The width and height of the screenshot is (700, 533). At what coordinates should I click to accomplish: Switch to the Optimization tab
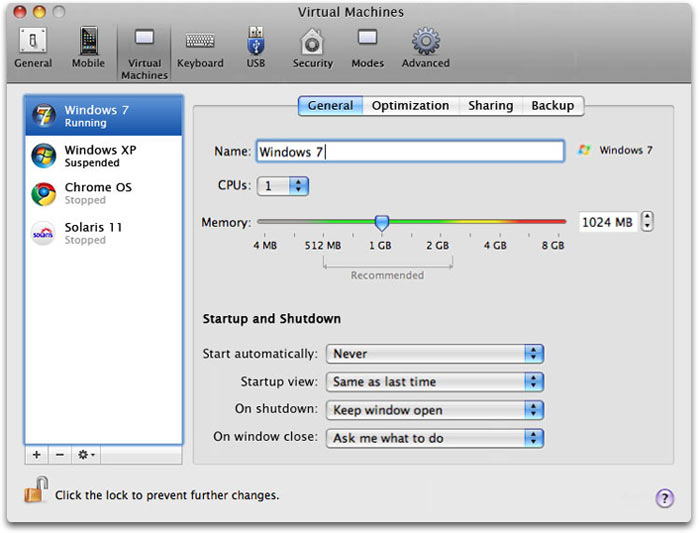click(410, 106)
